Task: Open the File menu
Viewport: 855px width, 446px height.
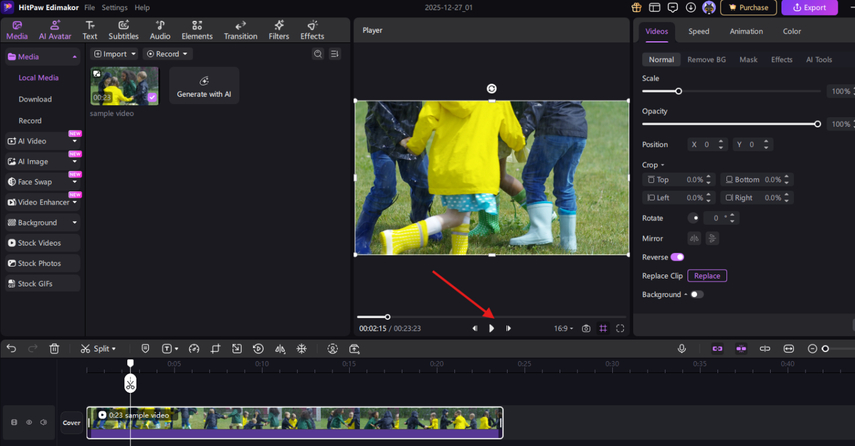Action: point(90,8)
